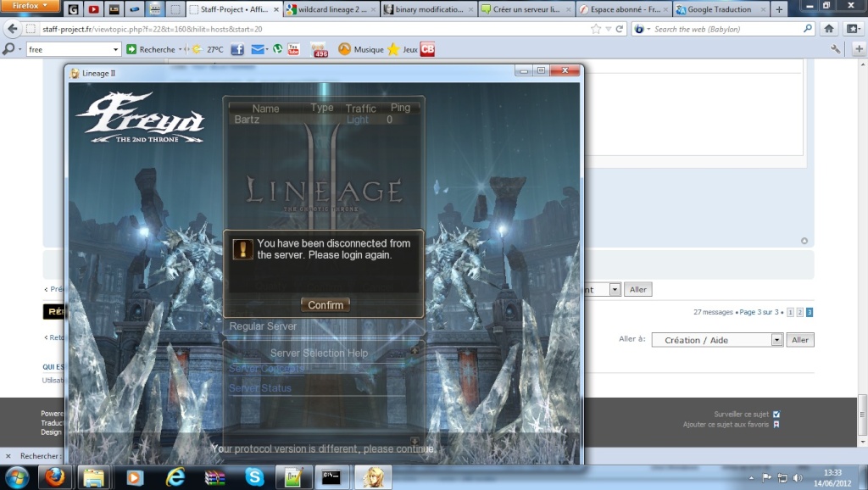Open Skype from the taskbar
The width and height of the screenshot is (868, 490).
click(254, 477)
